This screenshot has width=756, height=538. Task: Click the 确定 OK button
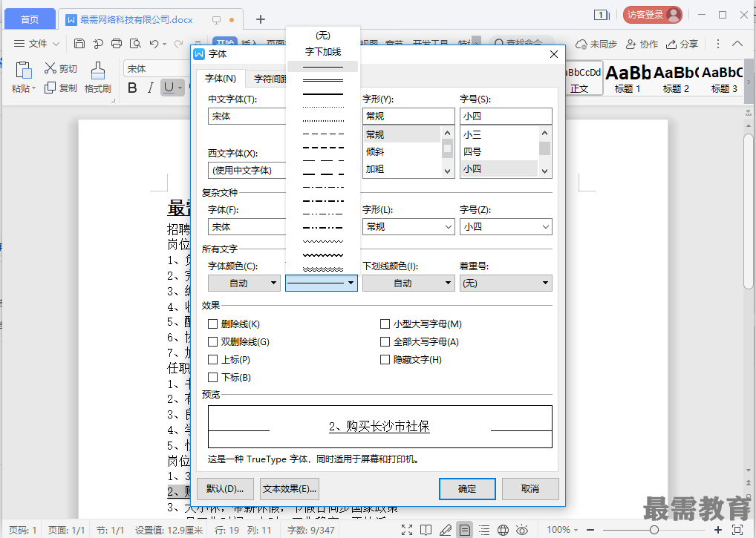pyautogui.click(x=466, y=489)
